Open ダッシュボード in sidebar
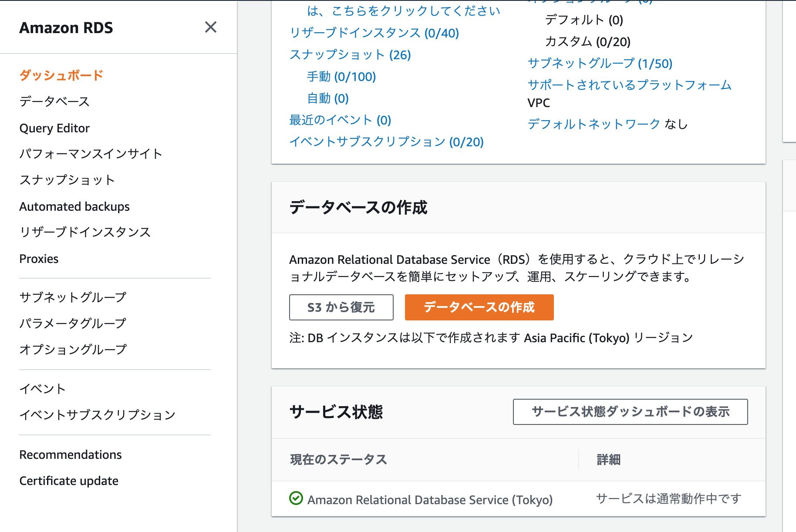This screenshot has width=796, height=532. [61, 75]
